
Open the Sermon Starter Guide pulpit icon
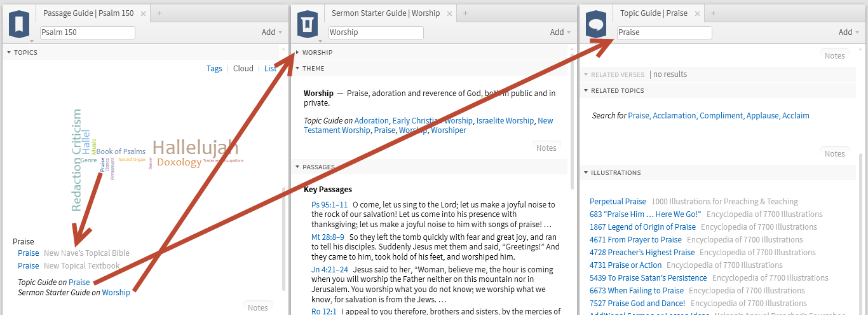308,24
